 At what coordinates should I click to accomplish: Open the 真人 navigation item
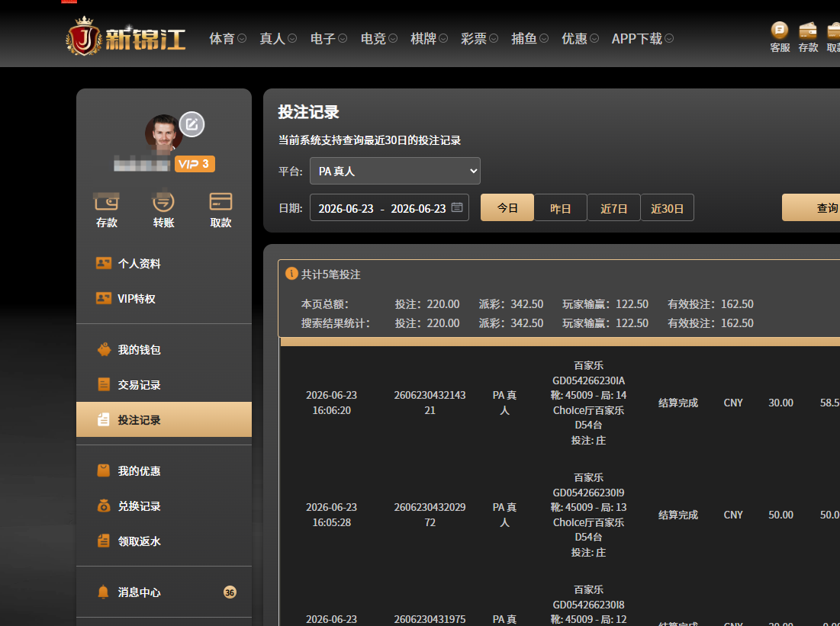tap(272, 39)
